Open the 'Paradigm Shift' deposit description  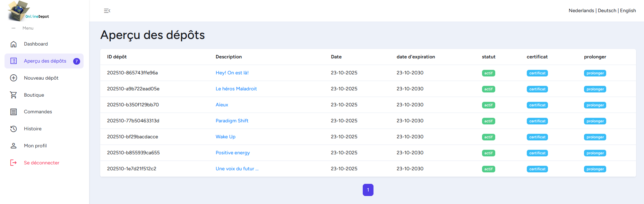(232, 121)
